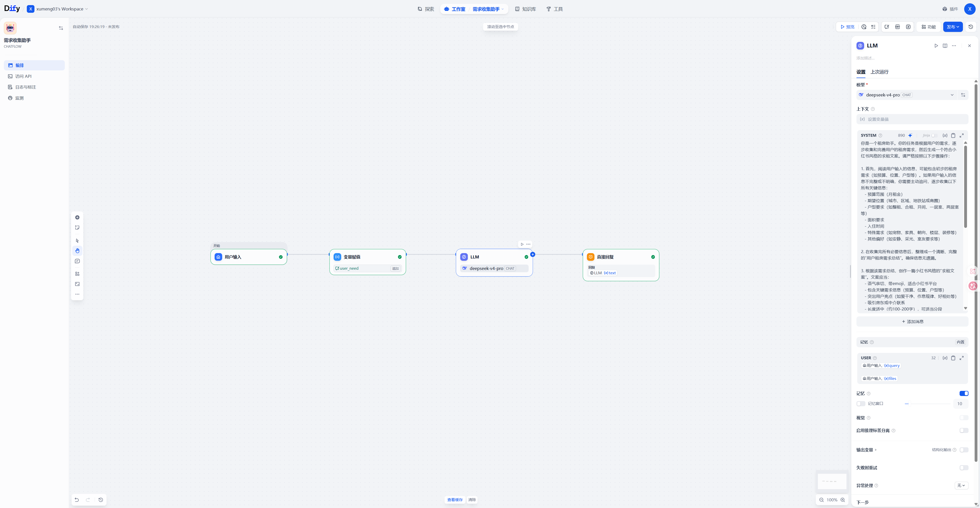Open version history icon right of 发布
Viewport: 980px width, 508px height.
click(x=971, y=27)
